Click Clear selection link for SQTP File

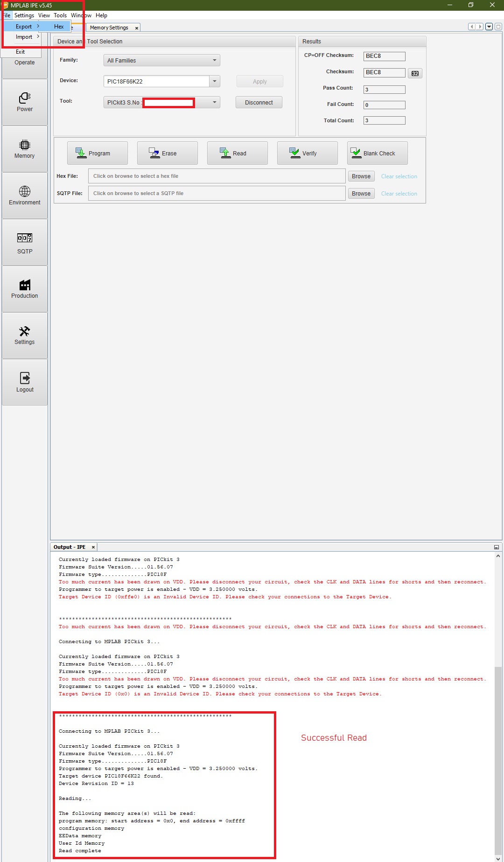tap(399, 194)
